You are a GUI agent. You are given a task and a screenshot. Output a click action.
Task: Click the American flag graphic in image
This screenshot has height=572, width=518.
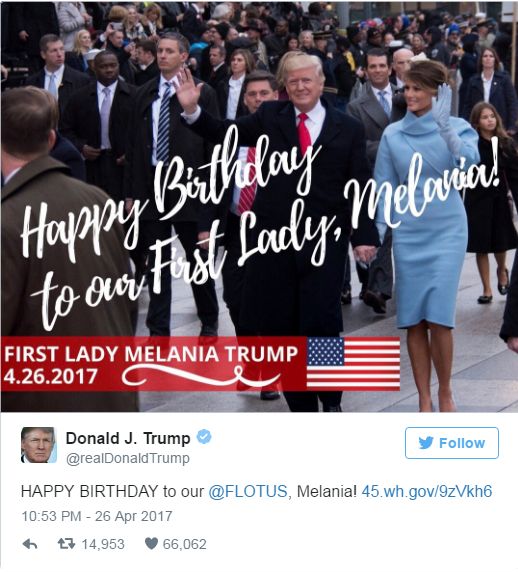(x=353, y=364)
